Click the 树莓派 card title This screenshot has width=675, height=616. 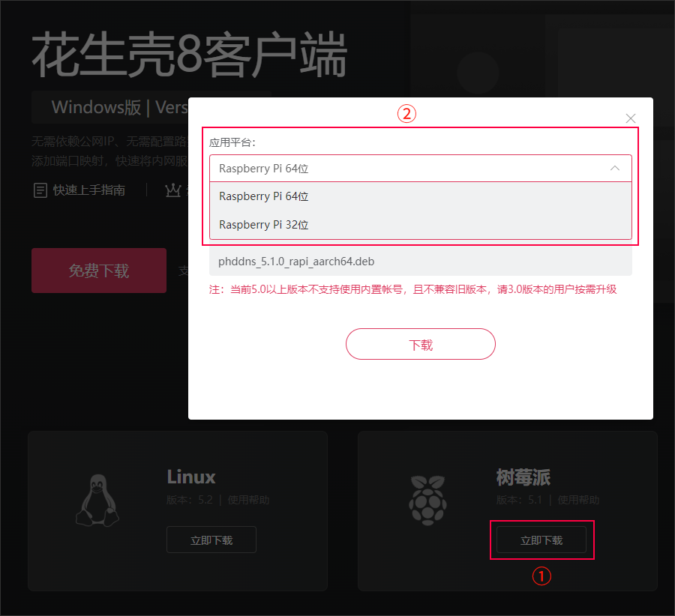(523, 477)
